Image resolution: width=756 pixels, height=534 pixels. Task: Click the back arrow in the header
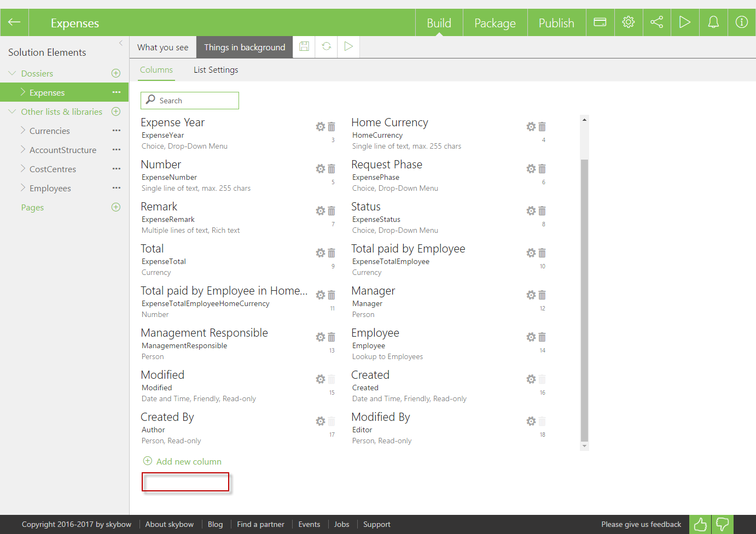pos(14,22)
